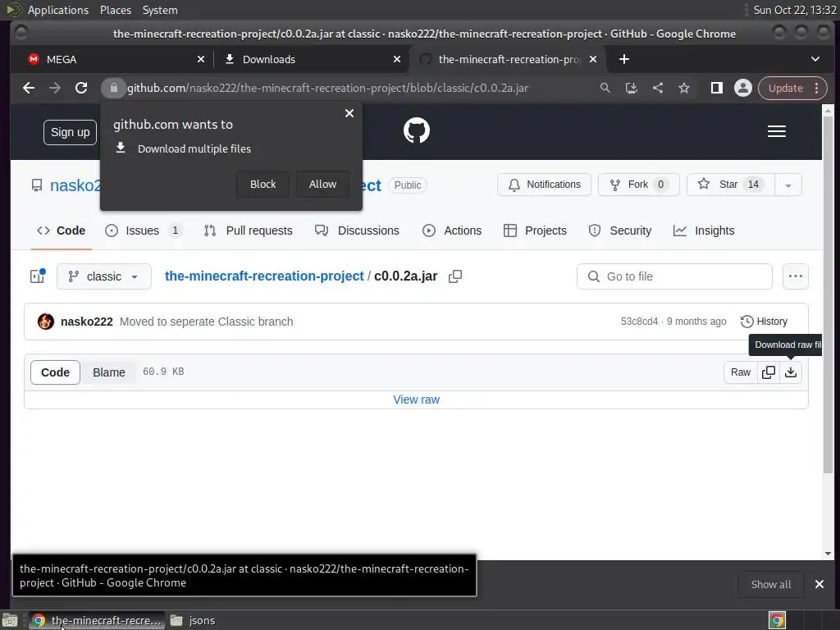Viewport: 840px width, 630px height.
Task: Open a new Chrome tab
Action: [624, 59]
